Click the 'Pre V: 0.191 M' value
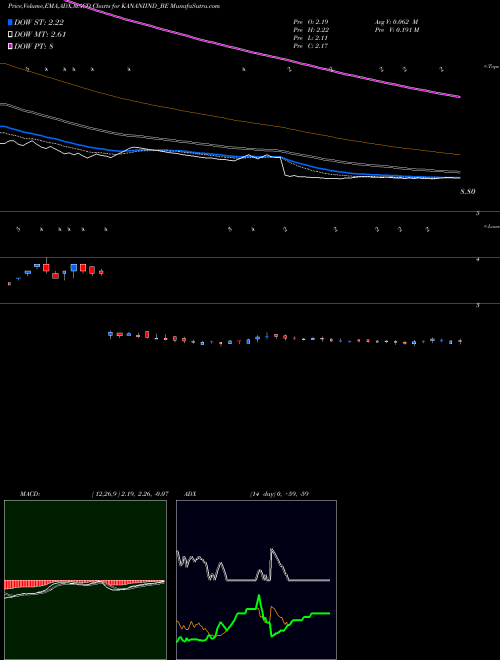 [x=397, y=29]
